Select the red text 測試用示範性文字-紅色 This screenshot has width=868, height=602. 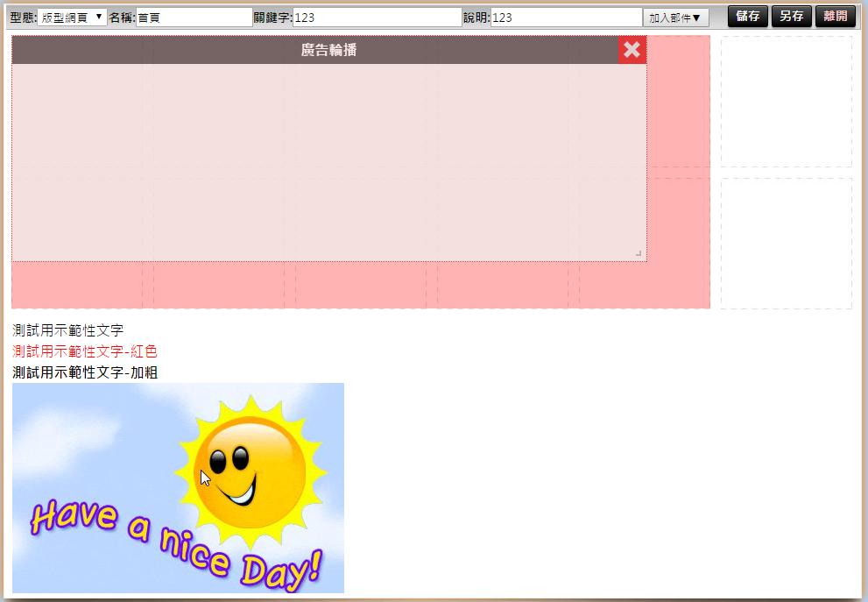[85, 351]
